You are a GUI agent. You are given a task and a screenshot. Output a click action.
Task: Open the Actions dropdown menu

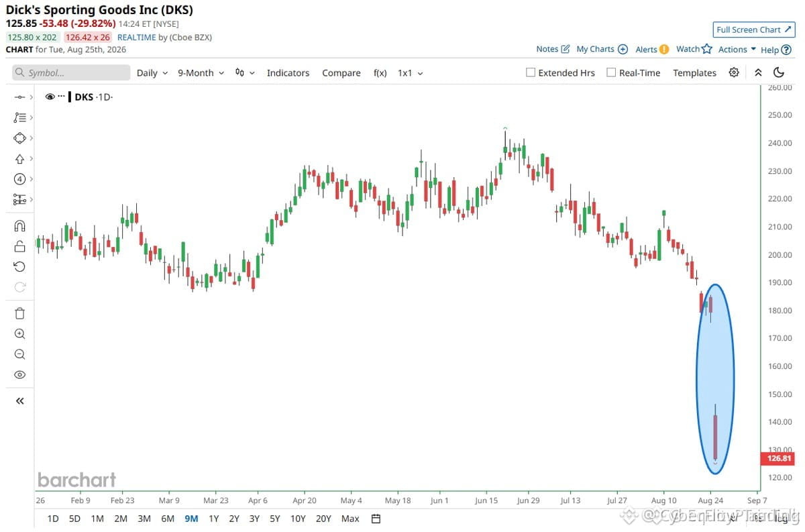click(737, 49)
